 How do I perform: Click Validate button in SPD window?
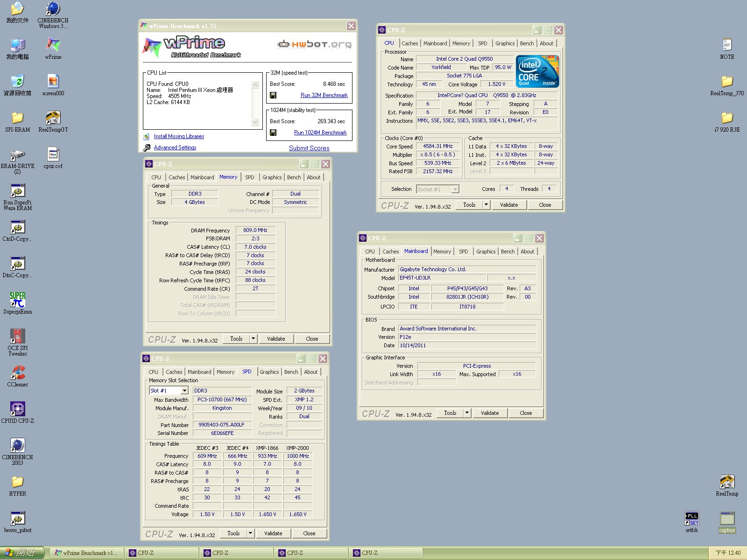point(273,533)
